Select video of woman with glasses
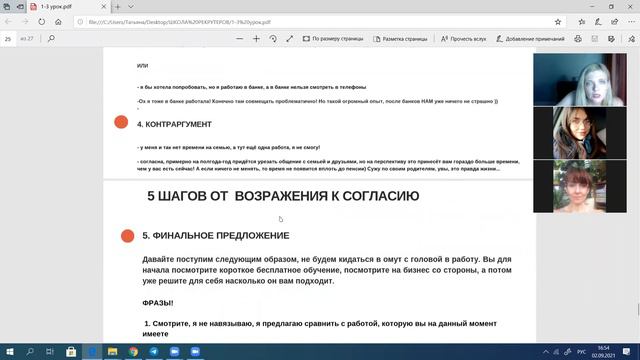The image size is (640, 360). pos(580,133)
